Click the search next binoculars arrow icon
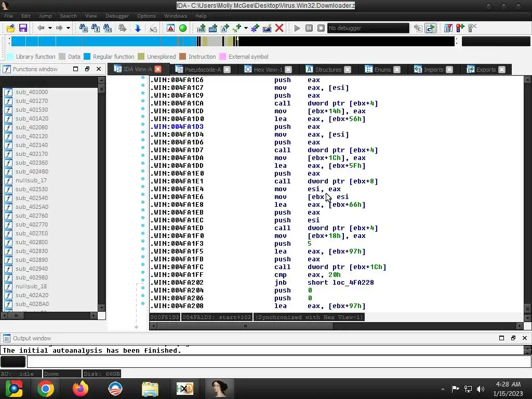 tap(123, 28)
